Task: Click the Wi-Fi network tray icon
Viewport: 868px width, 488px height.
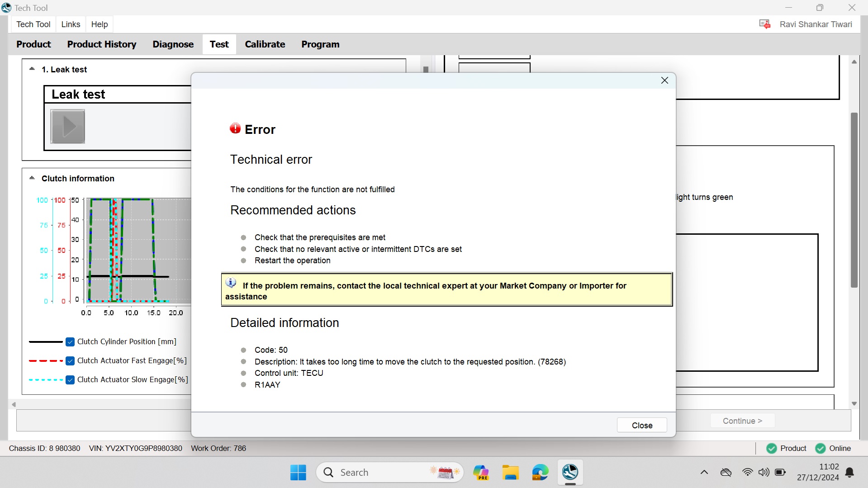Action: (748, 473)
